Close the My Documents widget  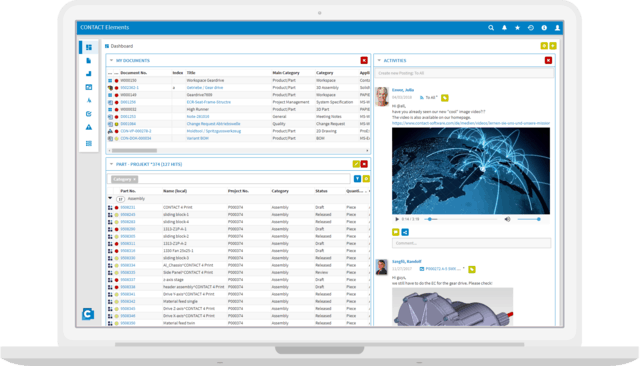pyautogui.click(x=364, y=60)
